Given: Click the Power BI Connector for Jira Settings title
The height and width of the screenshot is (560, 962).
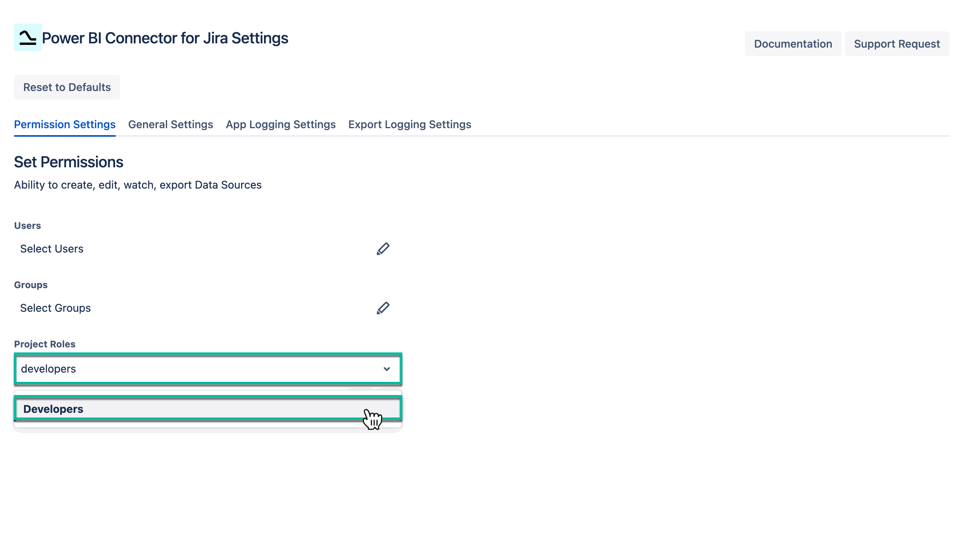Looking at the screenshot, I should pos(165,38).
